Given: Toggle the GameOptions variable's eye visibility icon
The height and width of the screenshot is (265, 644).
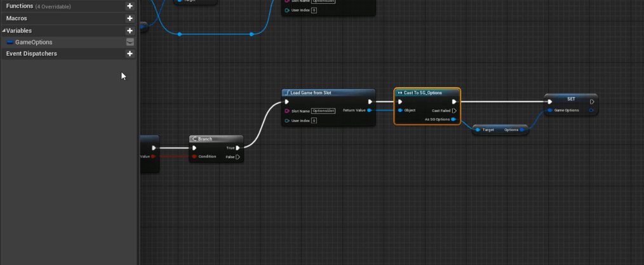Looking at the screenshot, I should pyautogui.click(x=130, y=43).
